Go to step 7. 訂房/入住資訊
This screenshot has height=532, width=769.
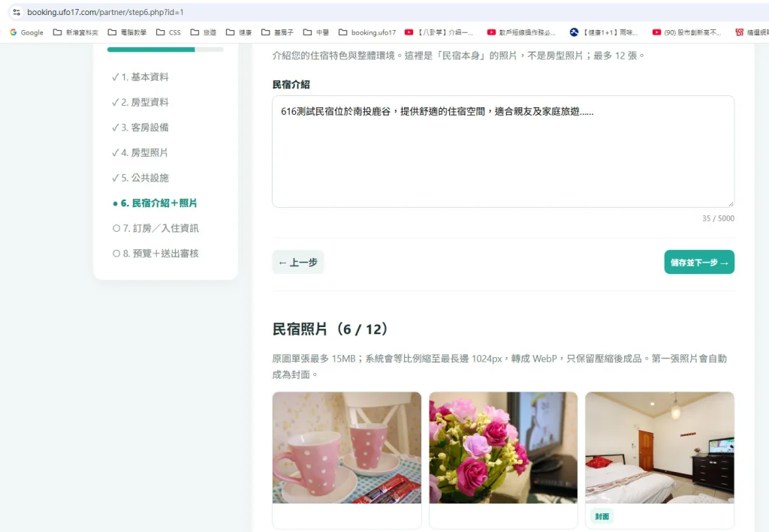click(155, 228)
